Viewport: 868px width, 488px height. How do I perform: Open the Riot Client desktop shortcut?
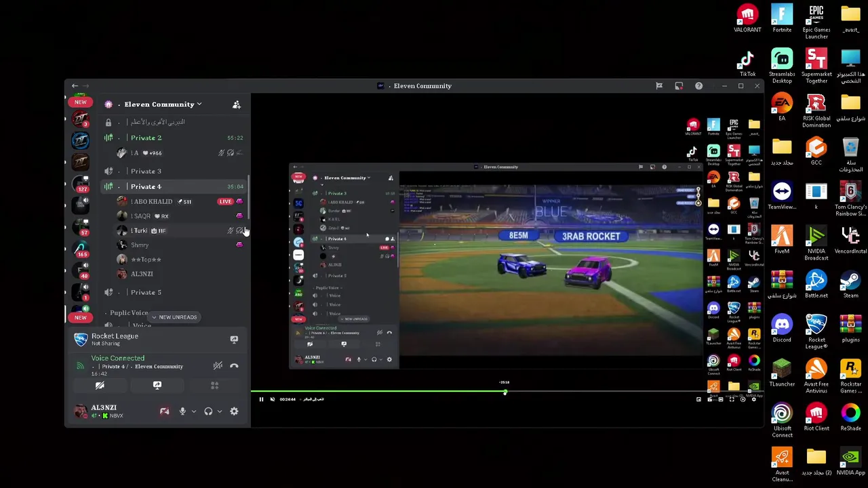(816, 417)
